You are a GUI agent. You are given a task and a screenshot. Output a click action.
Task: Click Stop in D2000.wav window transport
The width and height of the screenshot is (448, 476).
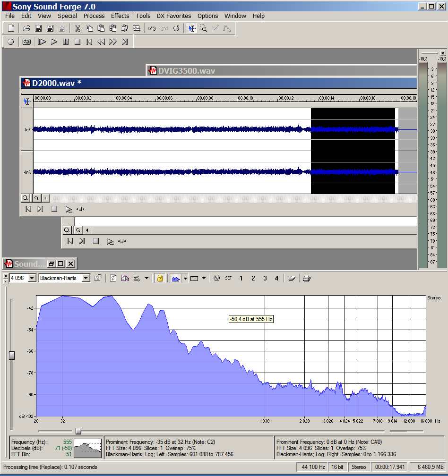point(54,209)
